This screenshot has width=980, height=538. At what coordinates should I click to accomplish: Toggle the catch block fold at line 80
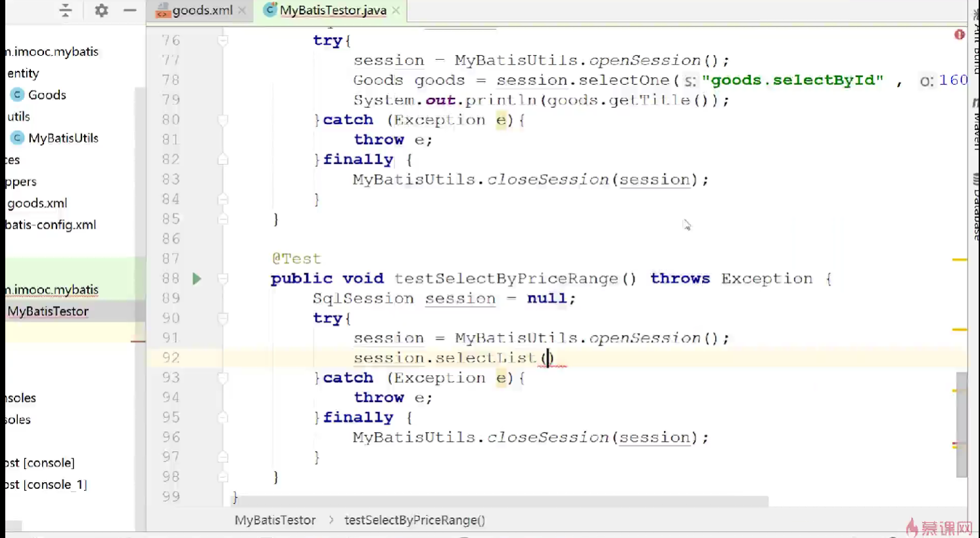(223, 120)
